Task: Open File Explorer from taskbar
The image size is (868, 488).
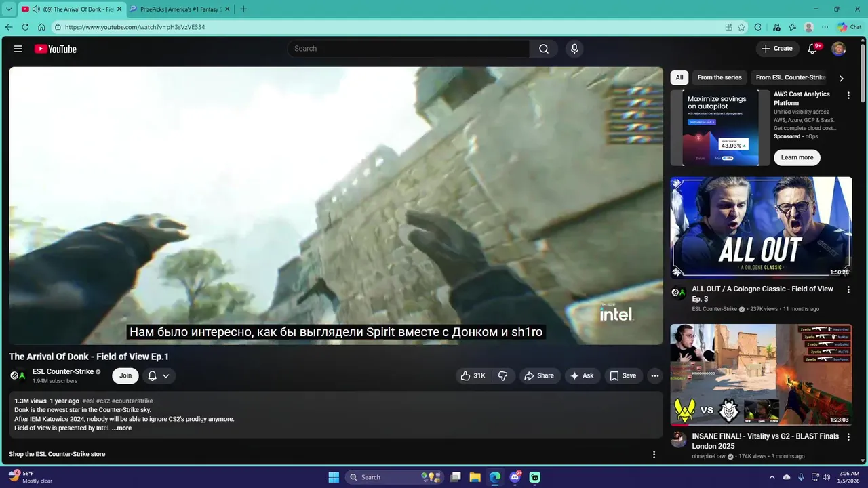Action: (475, 477)
